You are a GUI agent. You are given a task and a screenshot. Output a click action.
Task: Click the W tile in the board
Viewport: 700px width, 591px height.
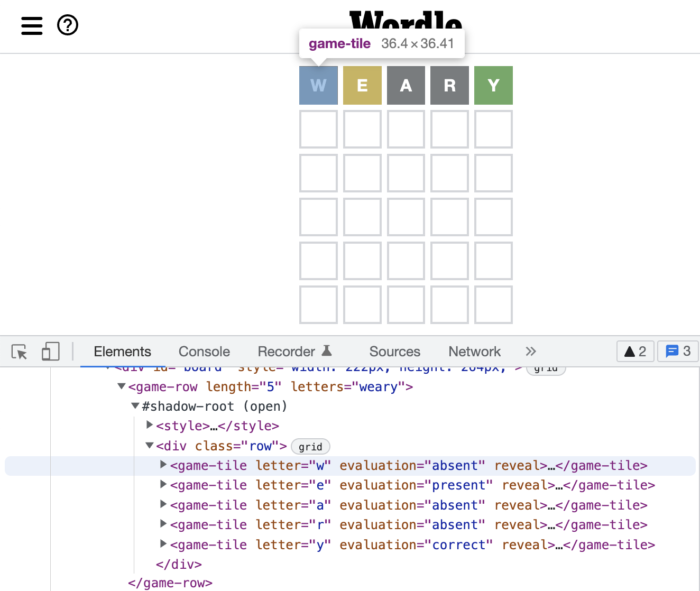pyautogui.click(x=318, y=85)
